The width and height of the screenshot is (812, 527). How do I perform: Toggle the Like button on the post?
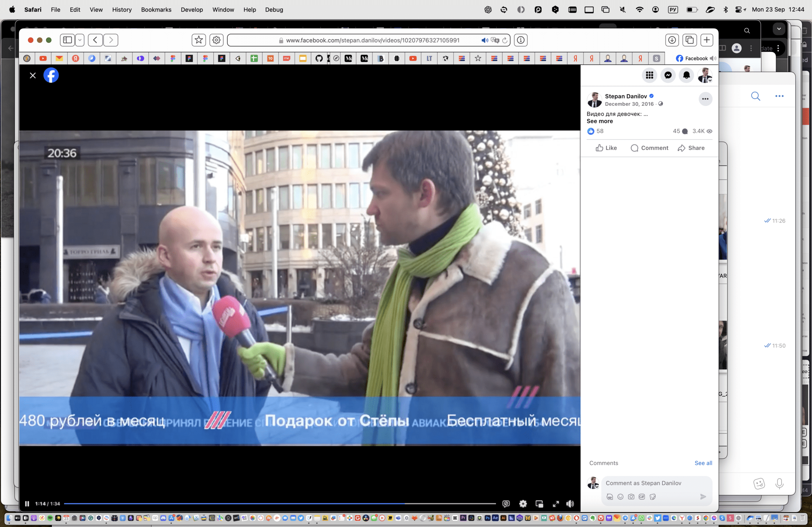pyautogui.click(x=606, y=148)
